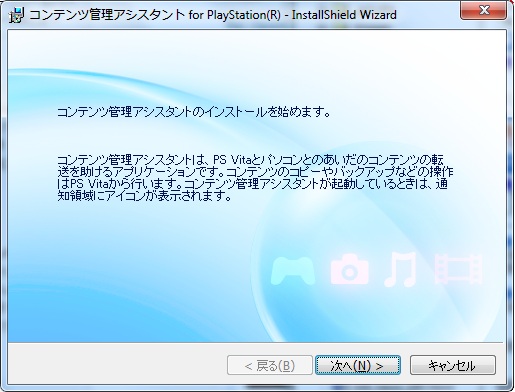Image resolution: width=515 pixels, height=392 pixels.
Task: Click the 次へ(N) > next button
Action: tap(358, 365)
